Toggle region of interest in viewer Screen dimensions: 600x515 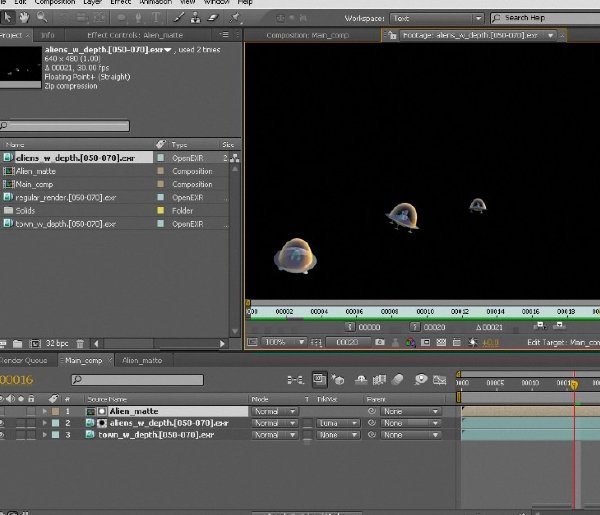[426, 342]
